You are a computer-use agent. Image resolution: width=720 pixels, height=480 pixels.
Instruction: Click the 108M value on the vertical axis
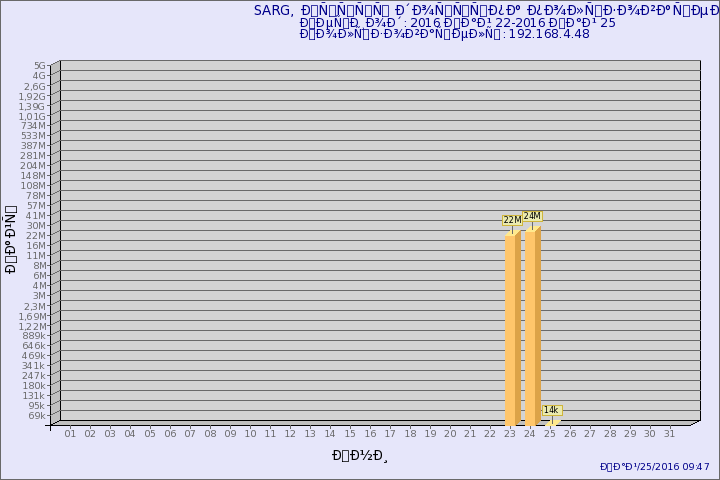point(34,185)
